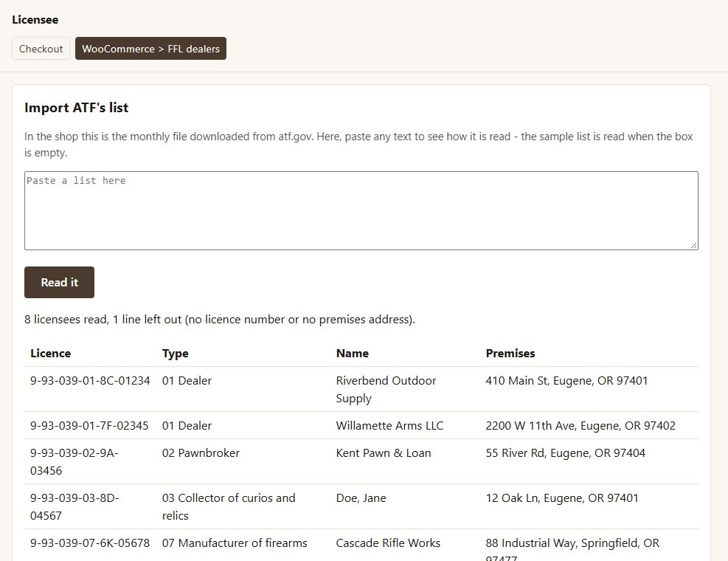Click the name Willamette Arms LLC
728x561 pixels.
389,426
